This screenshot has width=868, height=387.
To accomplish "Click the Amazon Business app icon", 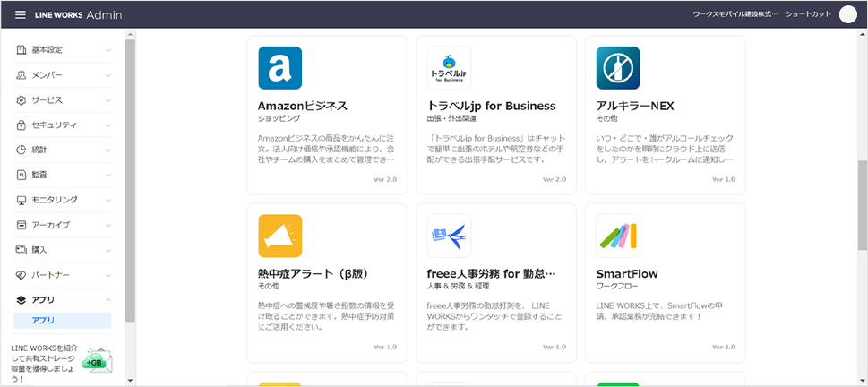I will click(280, 68).
